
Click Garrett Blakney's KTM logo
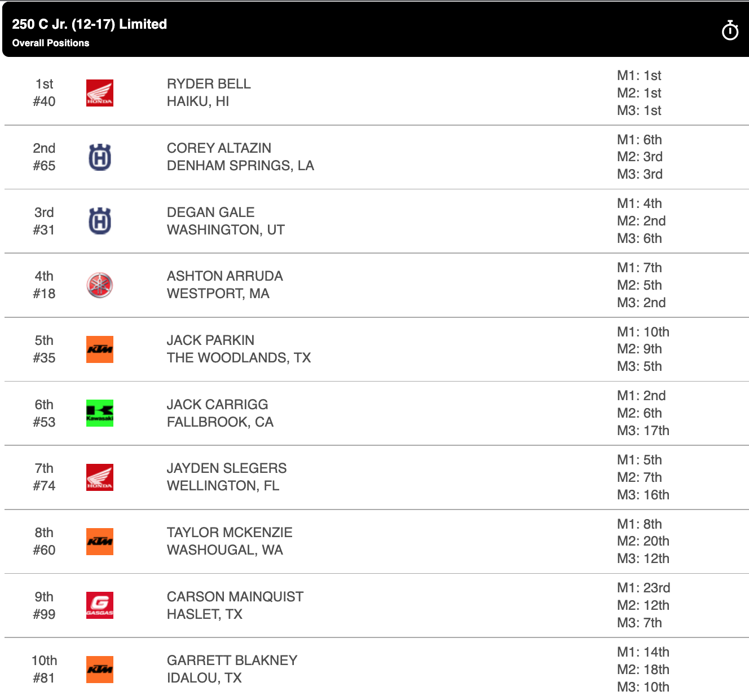click(100, 670)
